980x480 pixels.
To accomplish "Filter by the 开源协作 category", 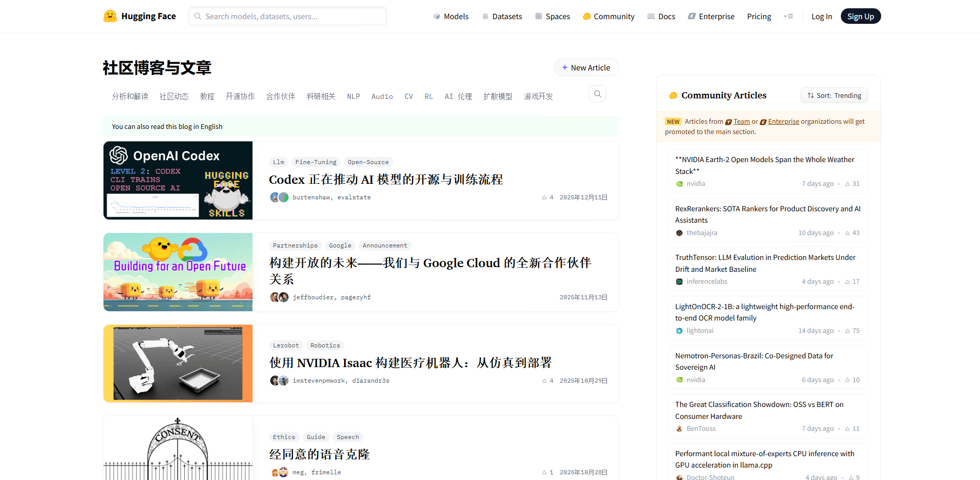I will pyautogui.click(x=240, y=97).
